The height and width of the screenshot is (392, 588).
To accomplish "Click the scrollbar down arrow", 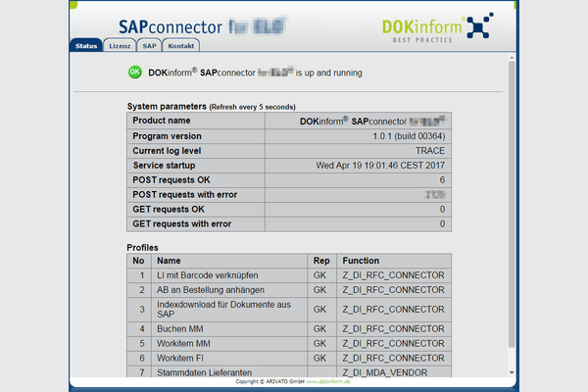I will (x=511, y=371).
